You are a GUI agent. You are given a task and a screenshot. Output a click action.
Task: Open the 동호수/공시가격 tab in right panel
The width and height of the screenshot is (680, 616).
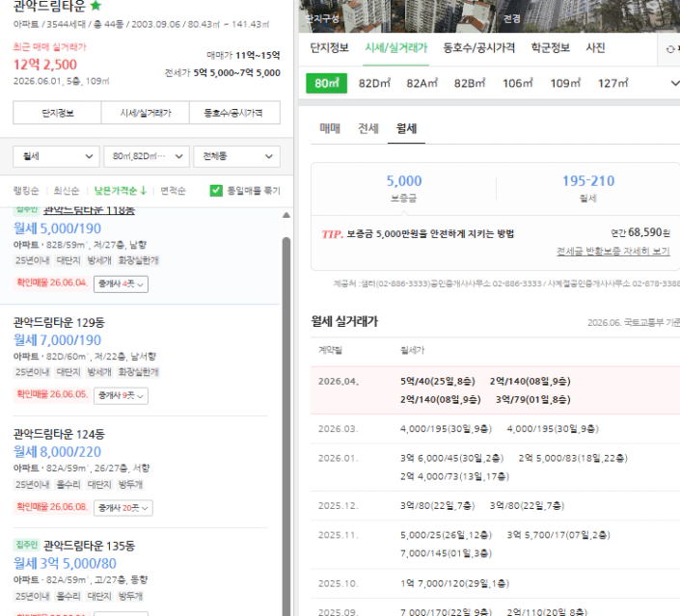coord(478,47)
